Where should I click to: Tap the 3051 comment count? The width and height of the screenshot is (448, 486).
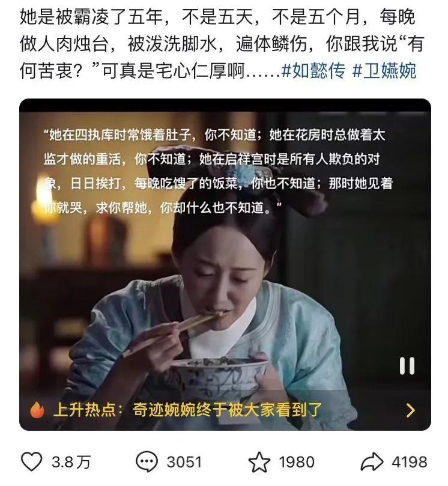point(184,462)
